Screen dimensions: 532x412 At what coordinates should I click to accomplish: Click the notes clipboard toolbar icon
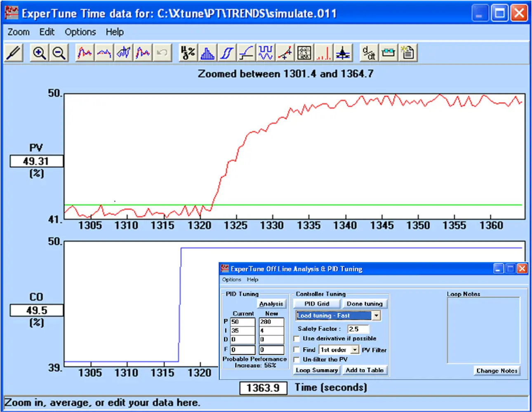click(x=408, y=53)
